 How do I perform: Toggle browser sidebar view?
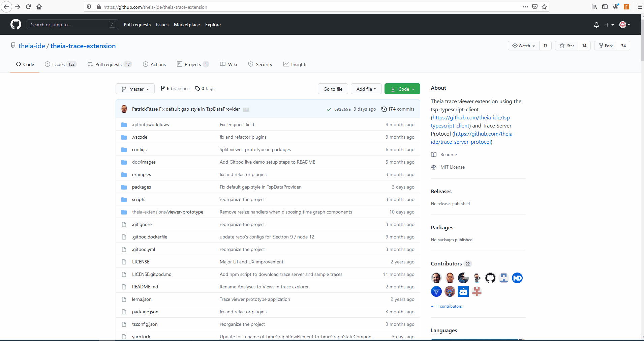coord(605,7)
